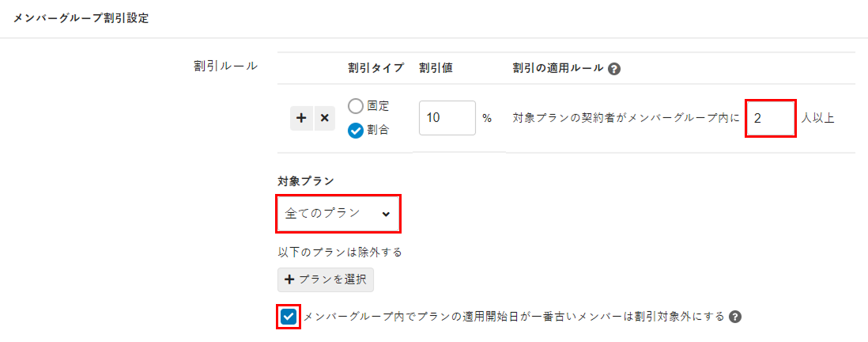Select the 割合 discount type radio
The height and width of the screenshot is (342, 868).
point(356,131)
